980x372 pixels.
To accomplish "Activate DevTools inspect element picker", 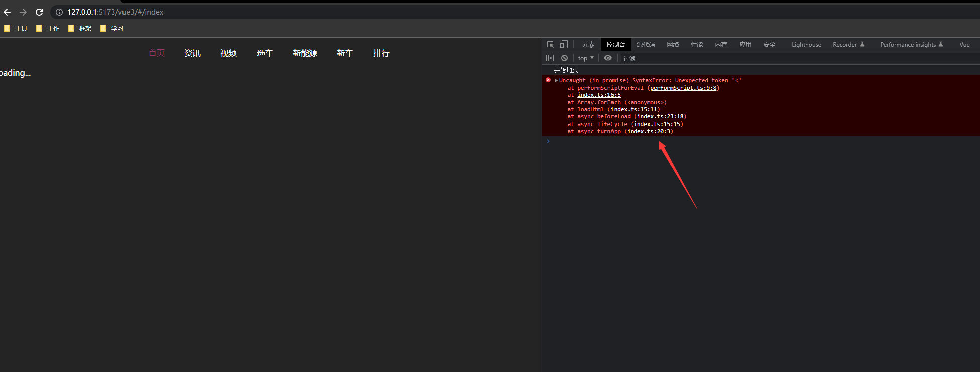I will [x=550, y=45].
